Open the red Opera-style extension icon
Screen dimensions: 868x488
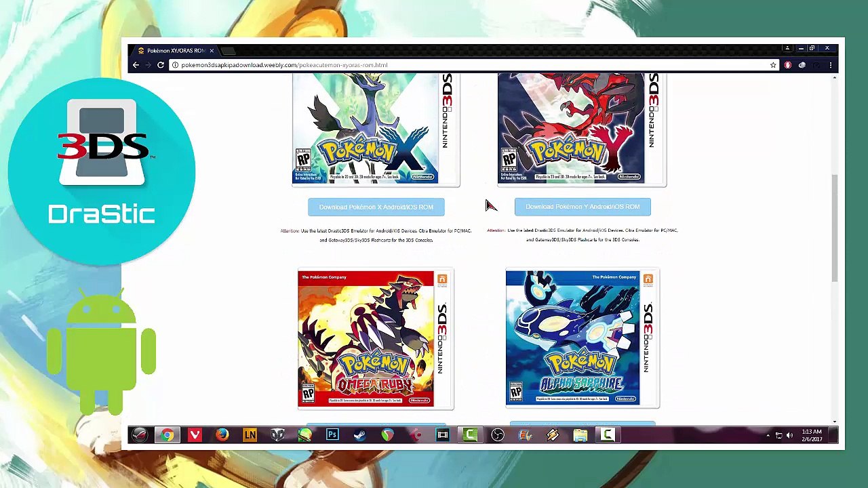(x=788, y=65)
